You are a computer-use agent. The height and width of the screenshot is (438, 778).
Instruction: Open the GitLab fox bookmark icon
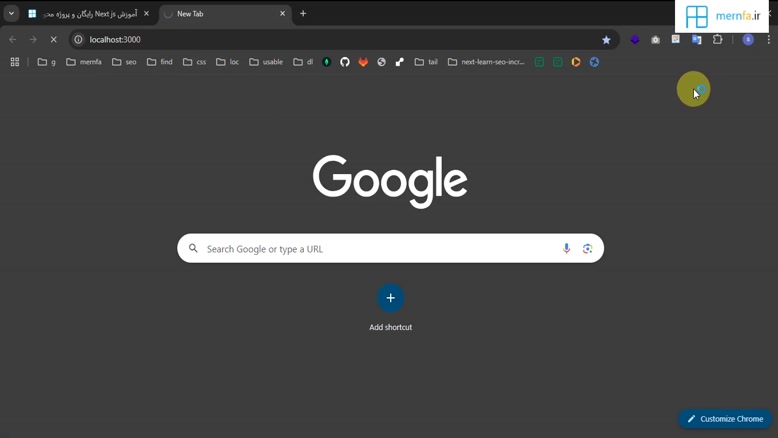(x=363, y=62)
